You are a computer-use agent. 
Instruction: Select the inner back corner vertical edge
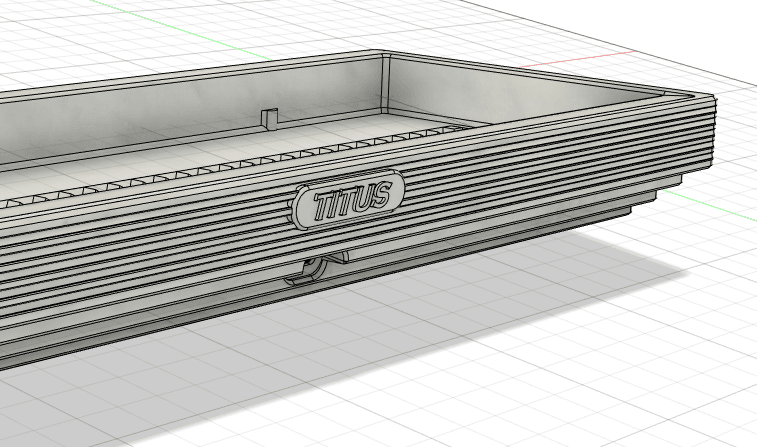pos(387,82)
